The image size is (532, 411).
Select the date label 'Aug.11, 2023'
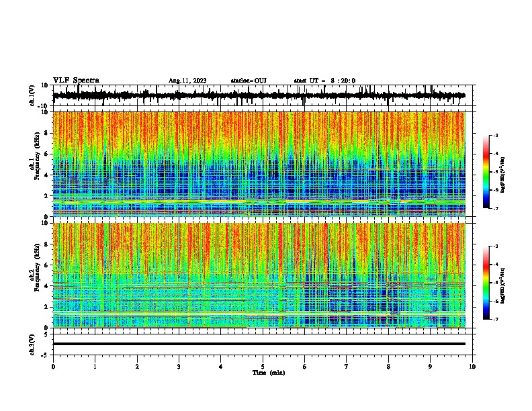point(187,81)
